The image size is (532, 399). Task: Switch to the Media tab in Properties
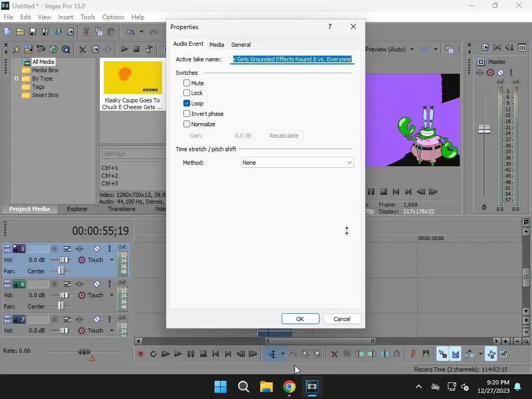(217, 45)
